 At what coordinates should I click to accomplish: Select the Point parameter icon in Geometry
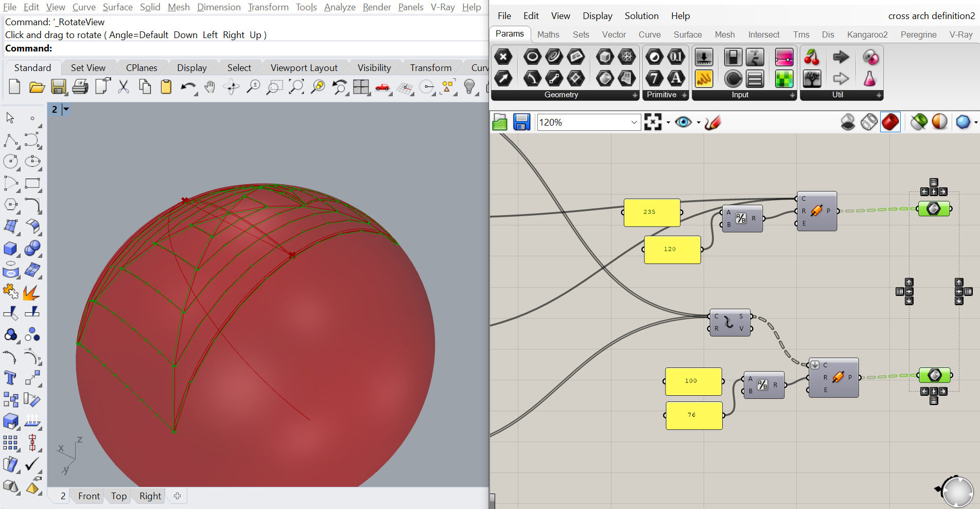tap(503, 57)
